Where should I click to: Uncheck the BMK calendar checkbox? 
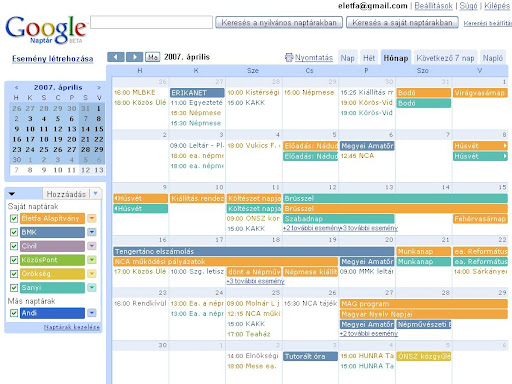14,232
